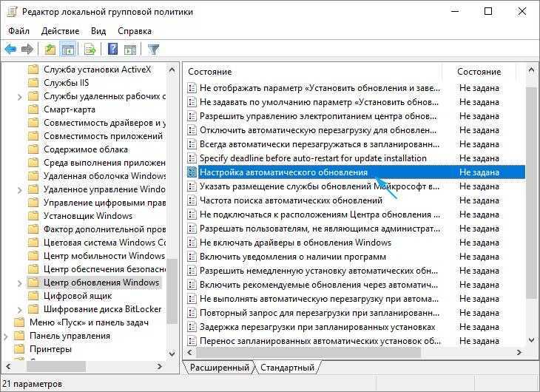
Task: Open the Справка menu
Action: pyautogui.click(x=135, y=31)
